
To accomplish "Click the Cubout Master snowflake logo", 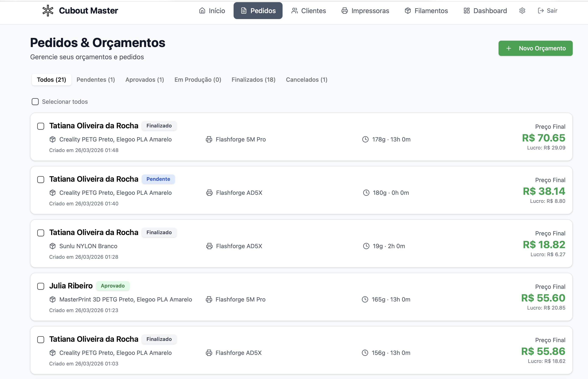I will (x=48, y=11).
